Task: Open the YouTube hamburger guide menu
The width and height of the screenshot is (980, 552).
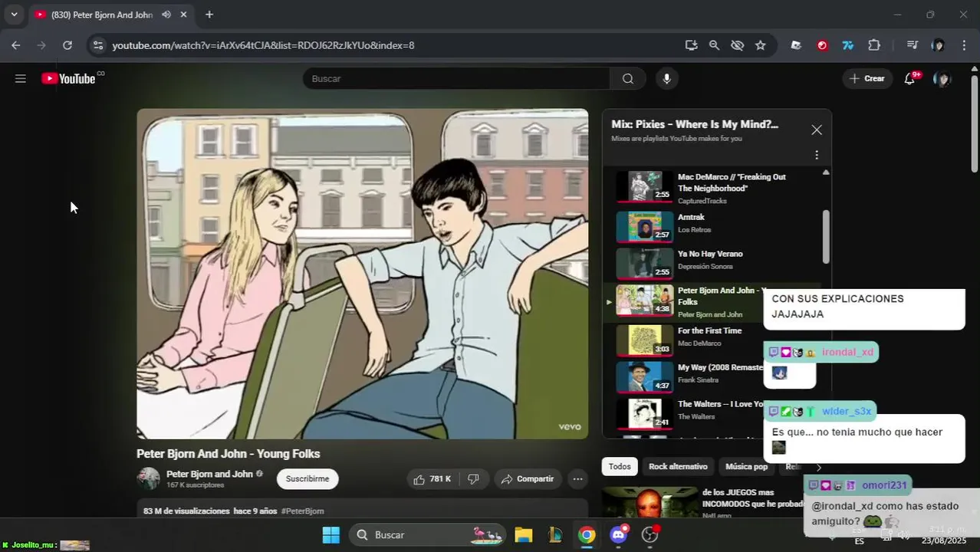Action: [21, 78]
